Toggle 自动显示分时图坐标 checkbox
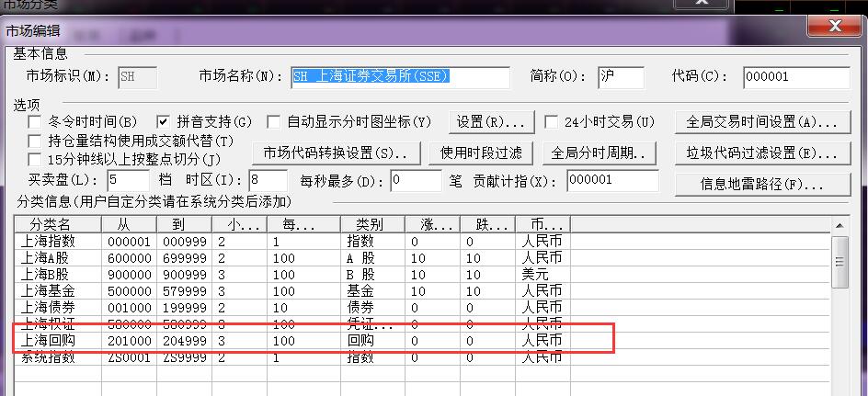This screenshot has width=868, height=396. coord(274,121)
